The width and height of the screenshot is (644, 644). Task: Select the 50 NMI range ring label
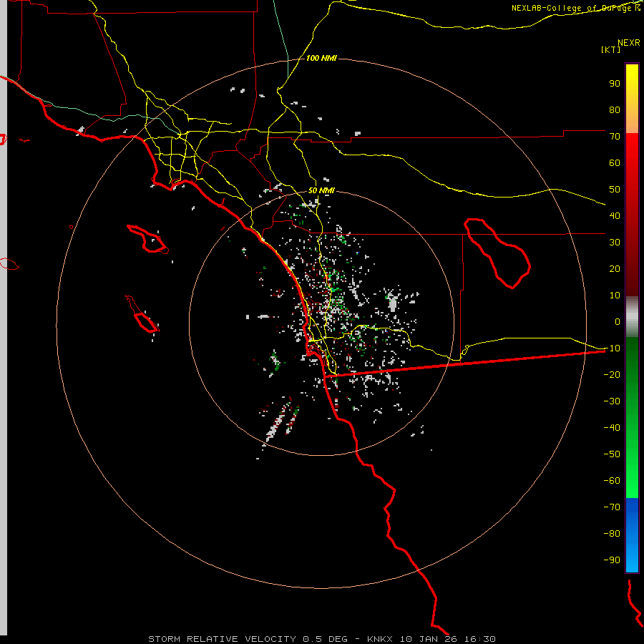coord(321,190)
